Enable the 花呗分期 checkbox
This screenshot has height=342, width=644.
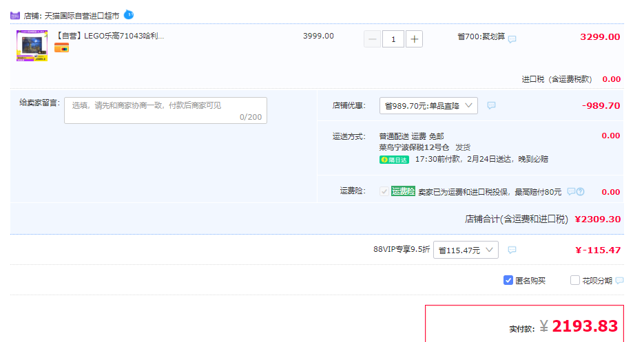pos(575,280)
